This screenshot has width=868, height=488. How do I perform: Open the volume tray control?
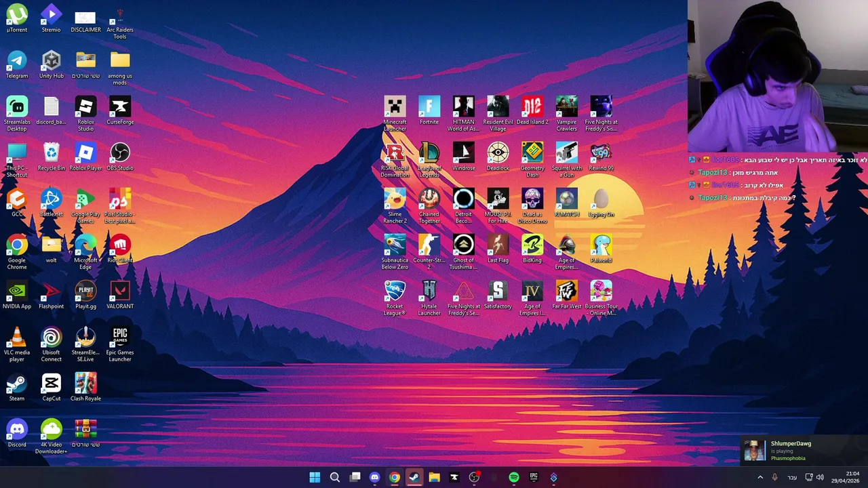[x=820, y=477]
